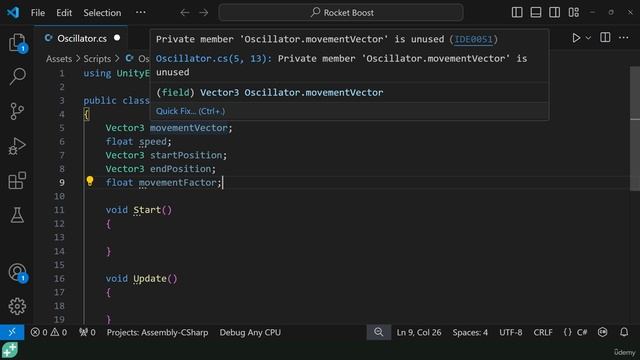
Task: Open the Run and Debug view icon
Action: coord(17,146)
